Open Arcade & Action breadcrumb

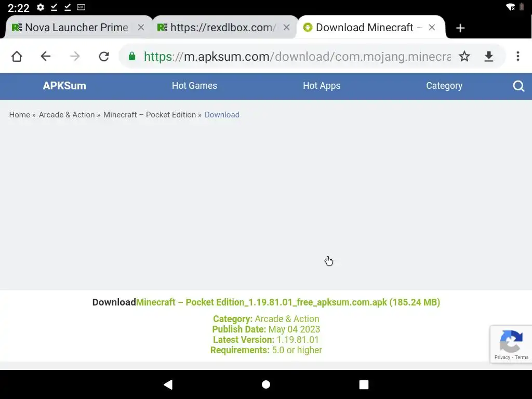(67, 115)
